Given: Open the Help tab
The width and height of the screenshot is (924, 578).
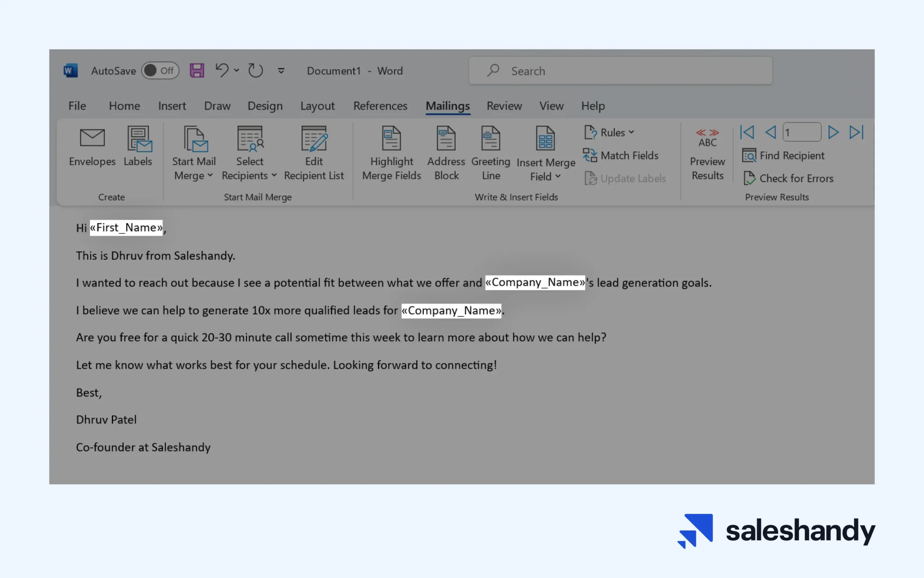Looking at the screenshot, I should [x=593, y=106].
